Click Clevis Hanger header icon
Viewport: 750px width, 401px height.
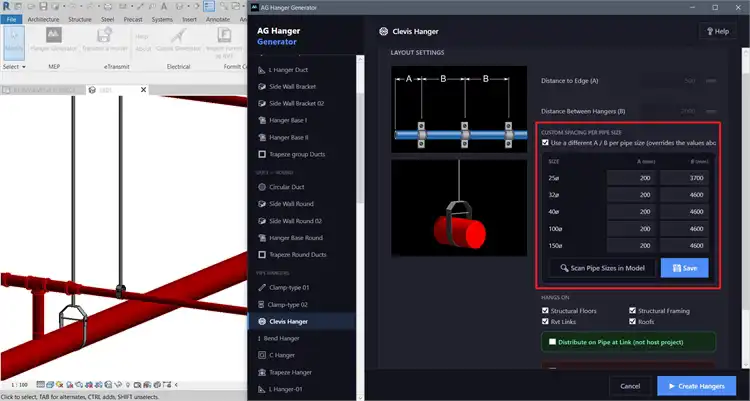383,32
